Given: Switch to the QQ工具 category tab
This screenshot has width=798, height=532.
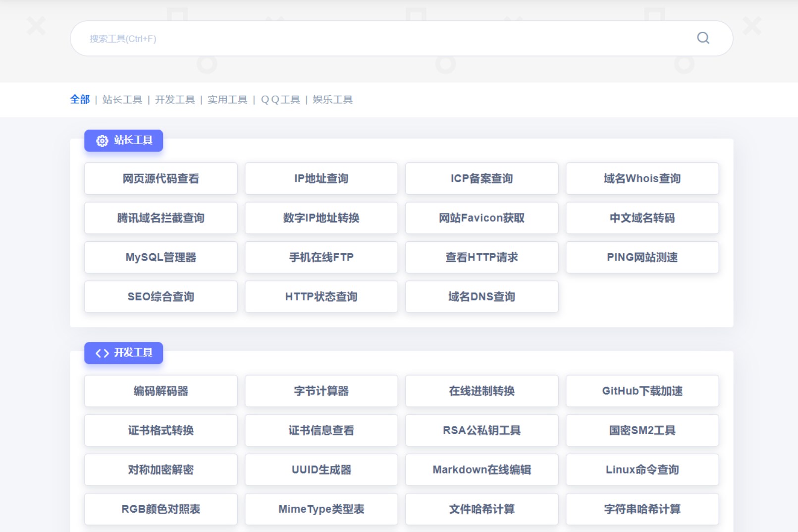Looking at the screenshot, I should pos(280,100).
